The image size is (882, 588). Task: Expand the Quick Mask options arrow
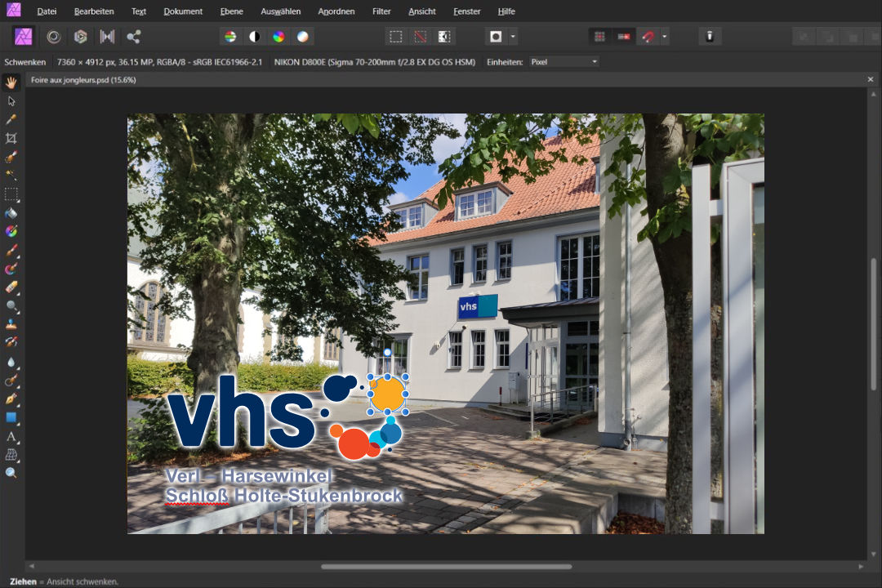coord(512,37)
